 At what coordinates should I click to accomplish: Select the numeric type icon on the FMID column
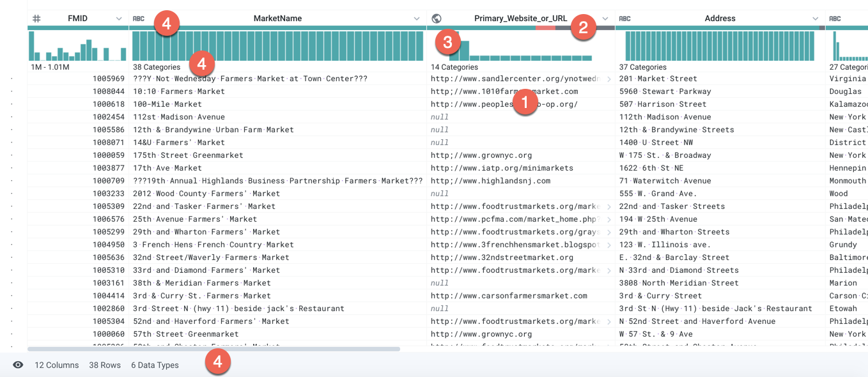36,18
